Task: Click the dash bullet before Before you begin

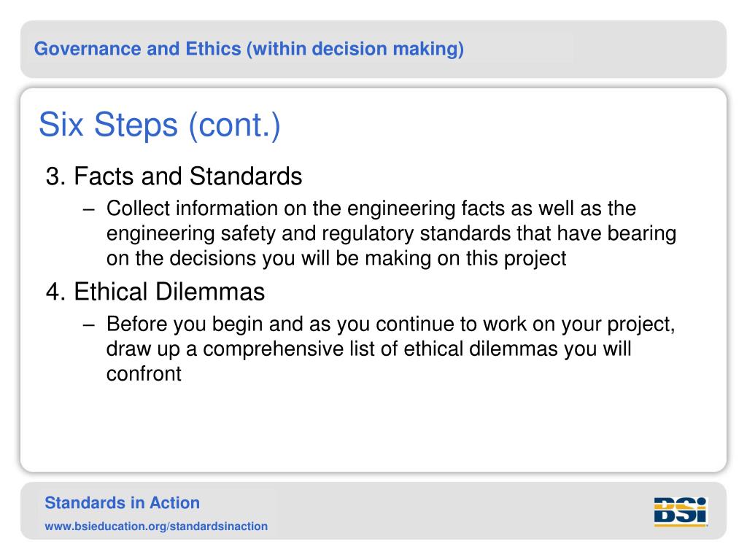Action: 88,324
